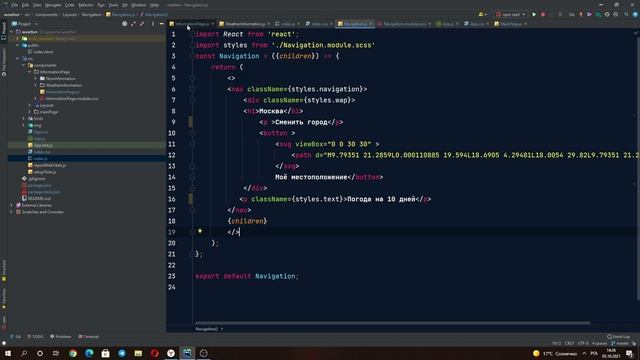Open the Navigate menu
Image resolution: width=640 pixels, height=360 pixels.
[53, 5]
